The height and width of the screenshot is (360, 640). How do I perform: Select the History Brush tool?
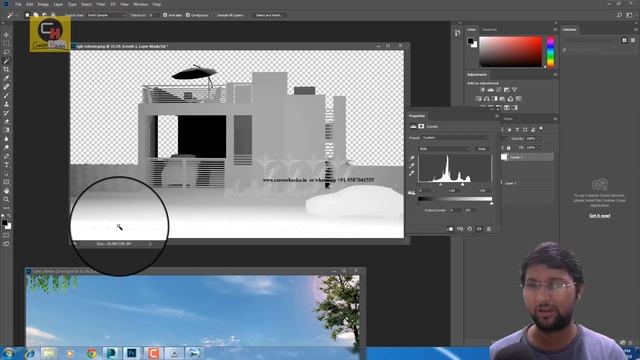[x=6, y=113]
